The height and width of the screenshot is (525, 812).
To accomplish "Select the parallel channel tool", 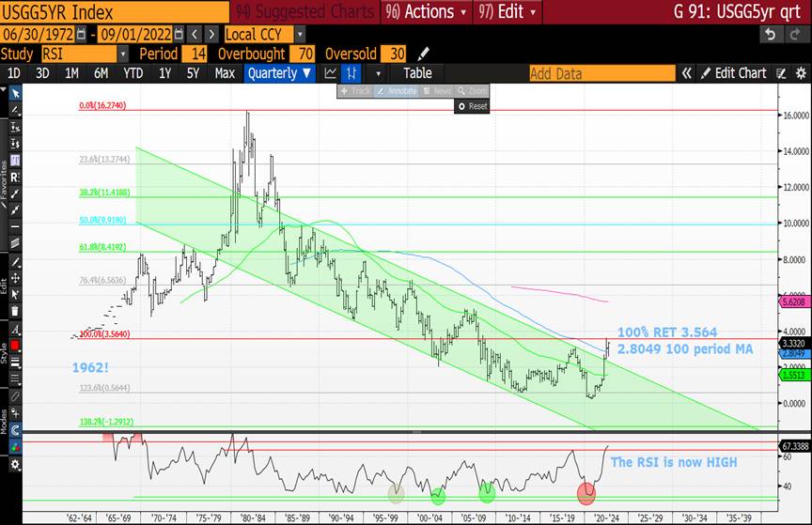I will coord(16,243).
